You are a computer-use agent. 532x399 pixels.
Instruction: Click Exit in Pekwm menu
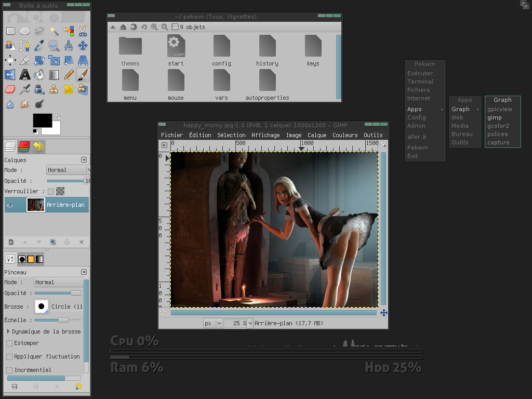[413, 156]
